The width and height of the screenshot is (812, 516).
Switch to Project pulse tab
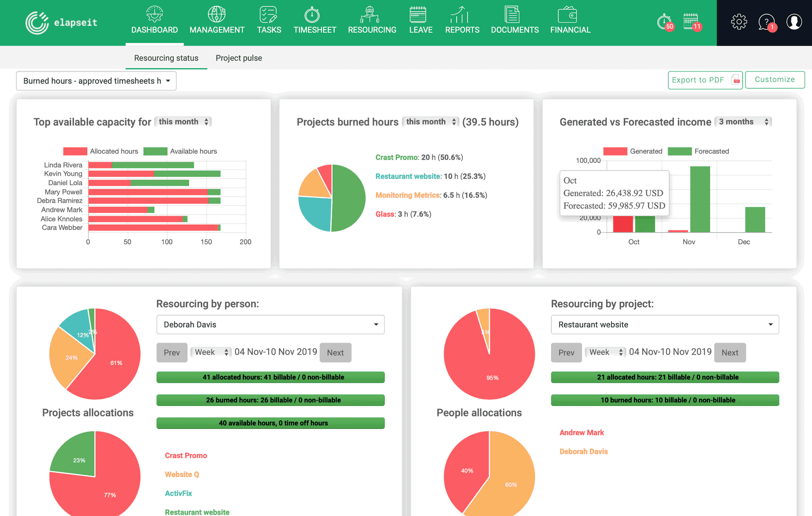pos(239,58)
